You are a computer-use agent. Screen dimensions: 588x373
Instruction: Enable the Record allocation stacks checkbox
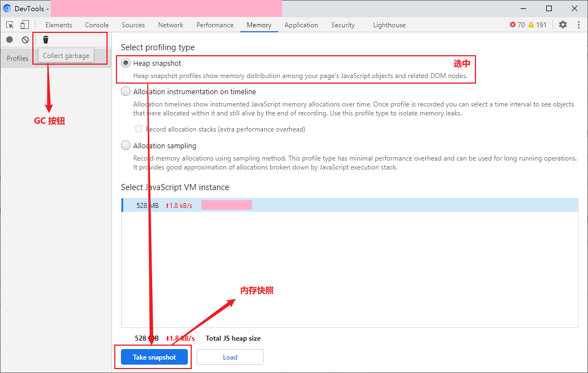click(139, 129)
